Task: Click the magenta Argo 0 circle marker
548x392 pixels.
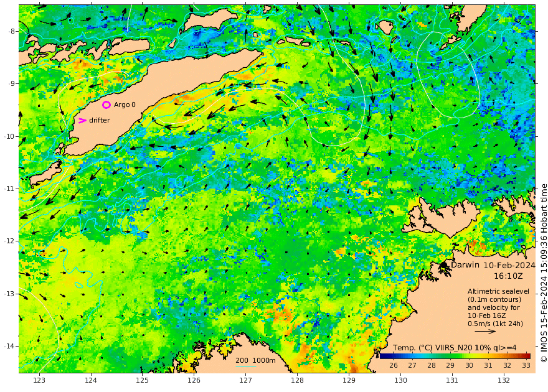Action: (x=106, y=105)
